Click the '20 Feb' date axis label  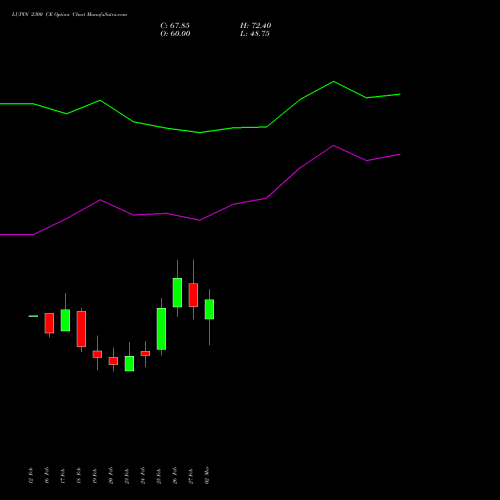click(111, 475)
